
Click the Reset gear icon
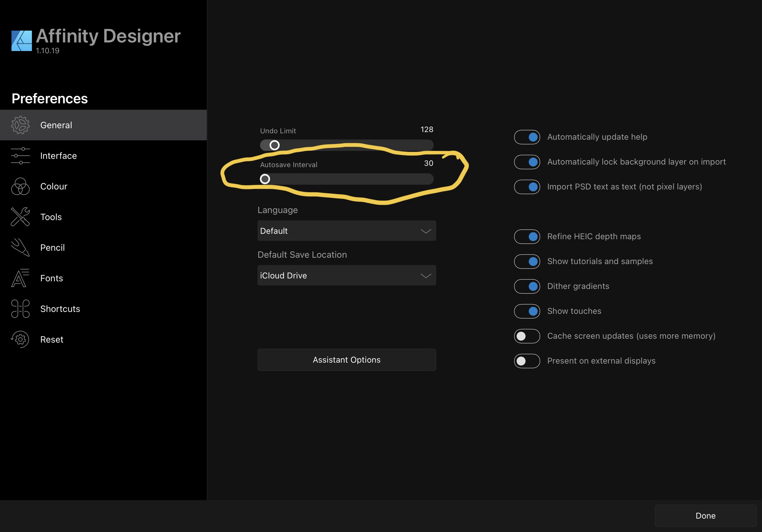(20, 339)
